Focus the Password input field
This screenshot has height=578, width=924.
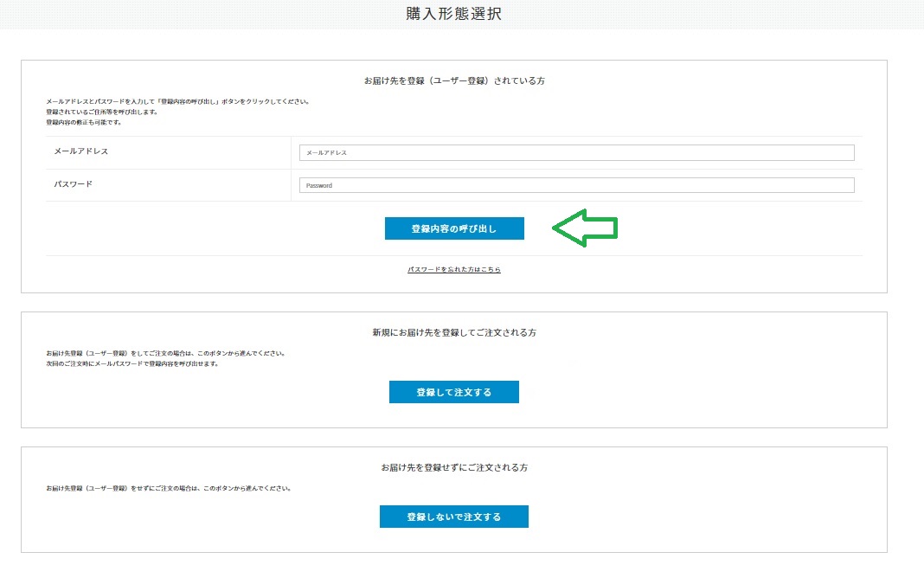(x=576, y=185)
